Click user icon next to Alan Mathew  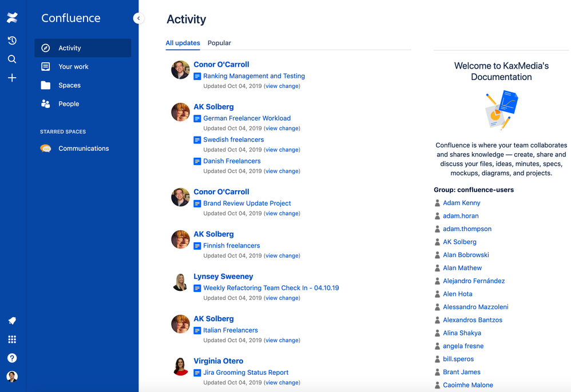437,268
